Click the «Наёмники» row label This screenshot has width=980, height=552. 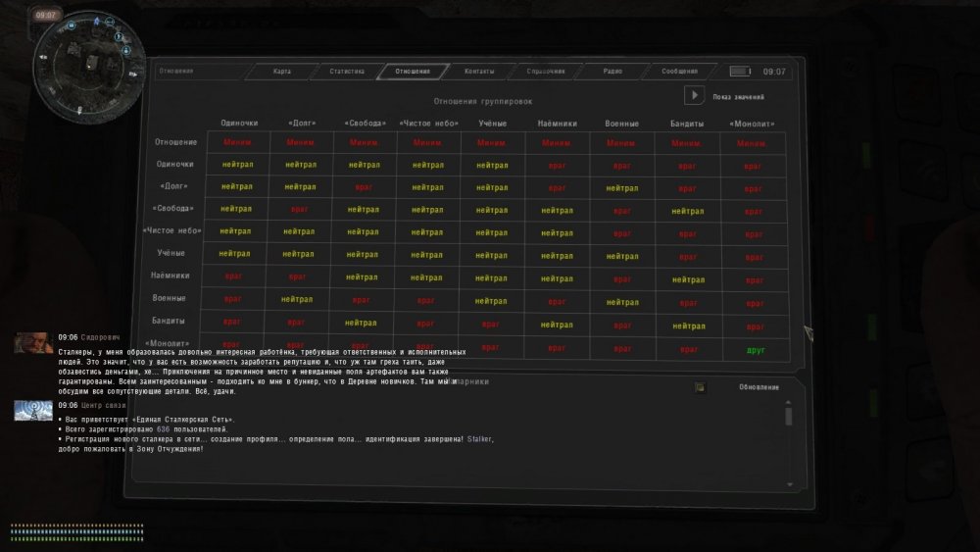coord(170,276)
